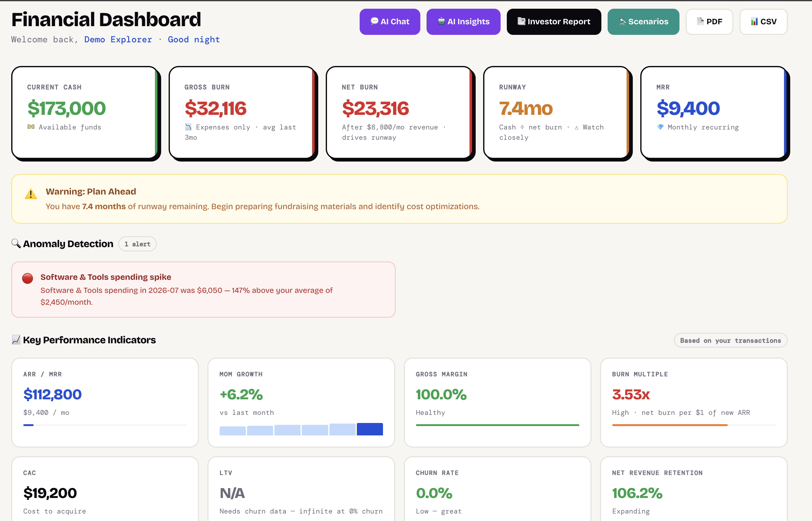Click the chart icon beside Expenses only
Viewport: 812px width, 521px height.
(x=188, y=127)
